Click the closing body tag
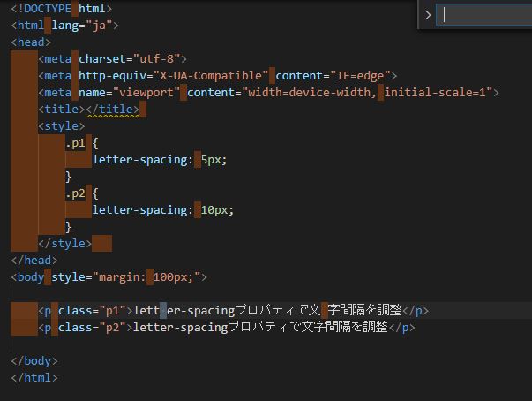This screenshot has height=401, width=532. 34,361
